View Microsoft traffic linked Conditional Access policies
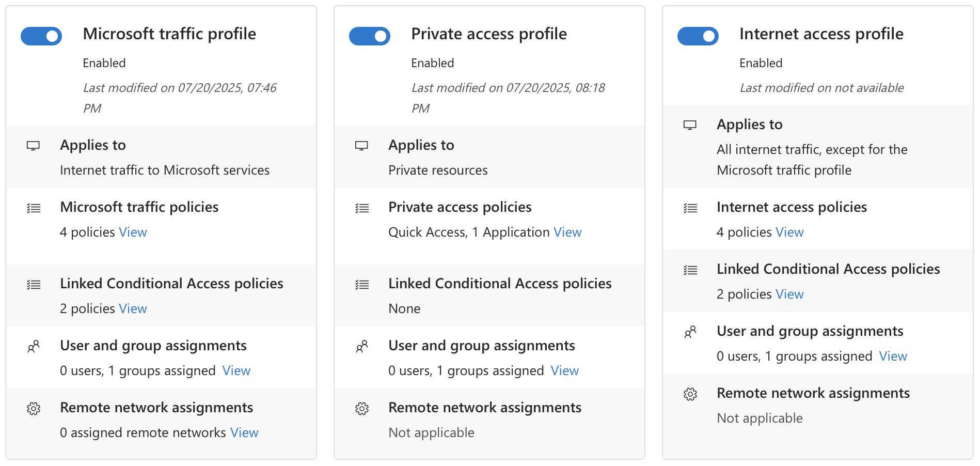Viewport: 980px width, 466px height. (133, 309)
